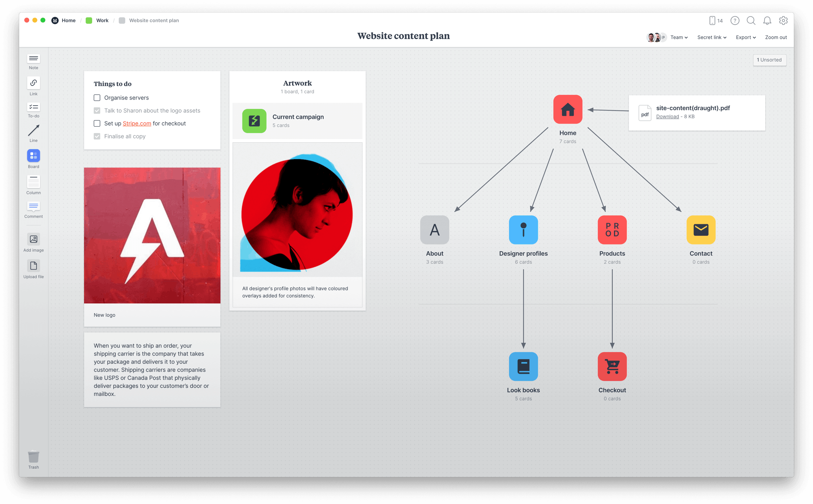Image resolution: width=813 pixels, height=504 pixels.
Task: Expand the Secret link dropdown
Action: (x=713, y=37)
